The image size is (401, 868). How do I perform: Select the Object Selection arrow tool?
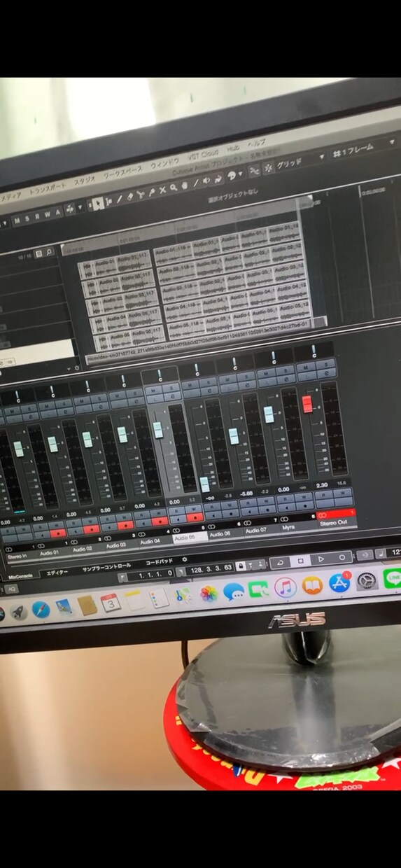click(x=98, y=203)
